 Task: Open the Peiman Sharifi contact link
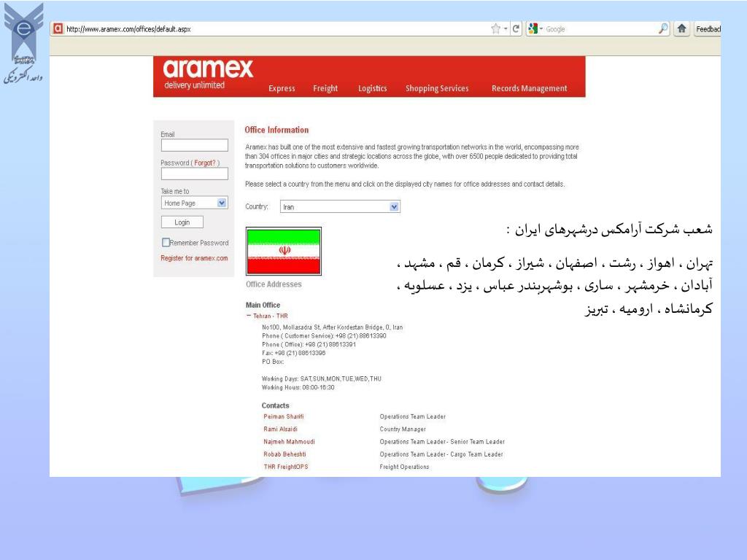284,416
